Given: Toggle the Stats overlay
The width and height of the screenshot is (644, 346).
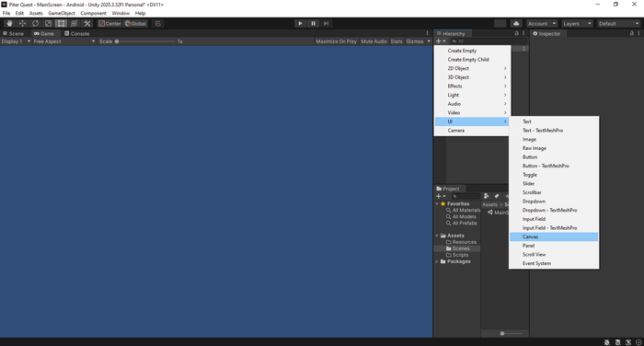Looking at the screenshot, I should coord(397,41).
